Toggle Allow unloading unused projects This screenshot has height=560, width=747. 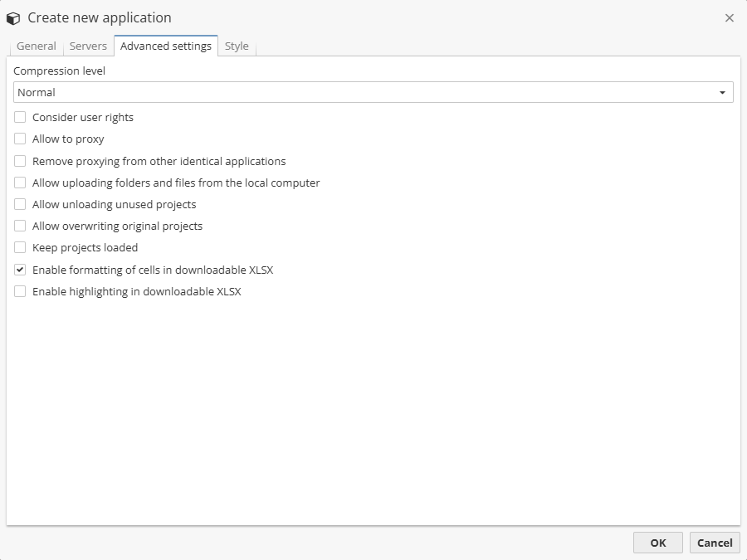(20, 204)
